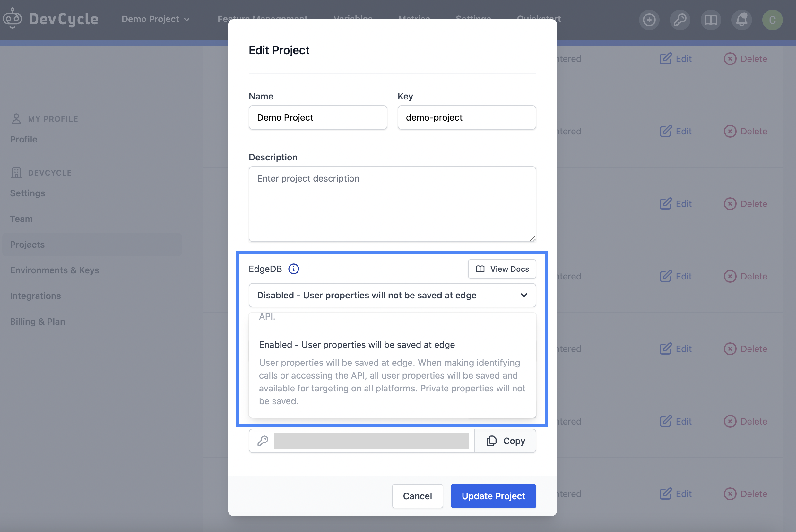The image size is (796, 532).
Task: Click Edit in the fifth project row
Action: point(676,349)
